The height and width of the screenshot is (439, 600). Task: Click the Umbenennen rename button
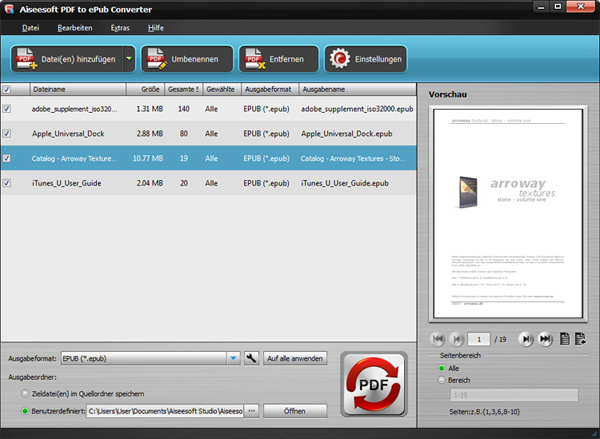(187, 59)
